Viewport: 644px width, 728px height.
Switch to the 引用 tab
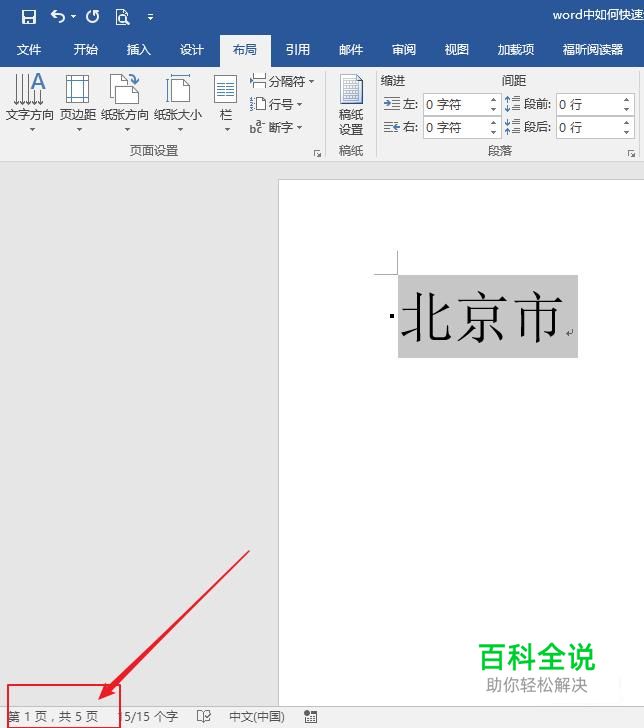click(298, 49)
